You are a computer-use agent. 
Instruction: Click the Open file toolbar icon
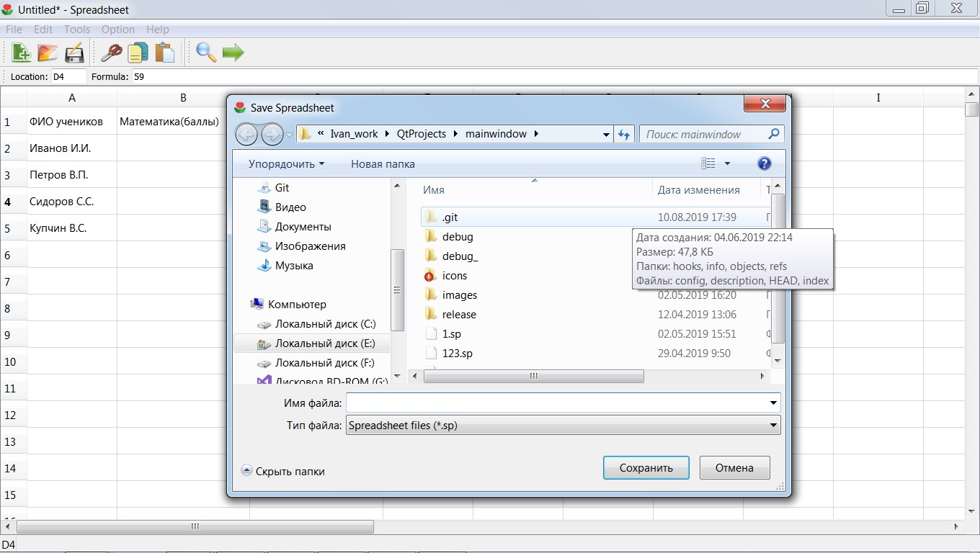48,53
